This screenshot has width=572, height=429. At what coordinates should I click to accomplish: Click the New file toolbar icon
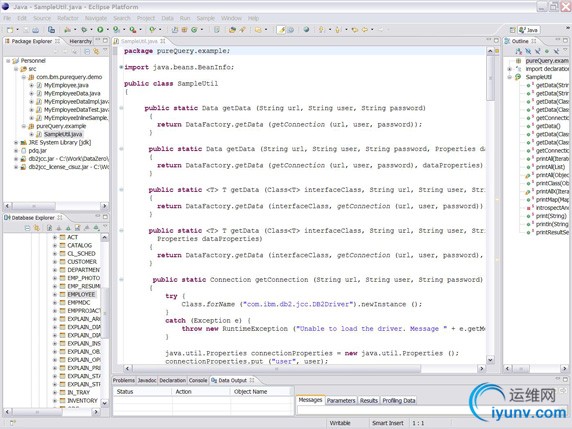pyautogui.click(x=10, y=30)
